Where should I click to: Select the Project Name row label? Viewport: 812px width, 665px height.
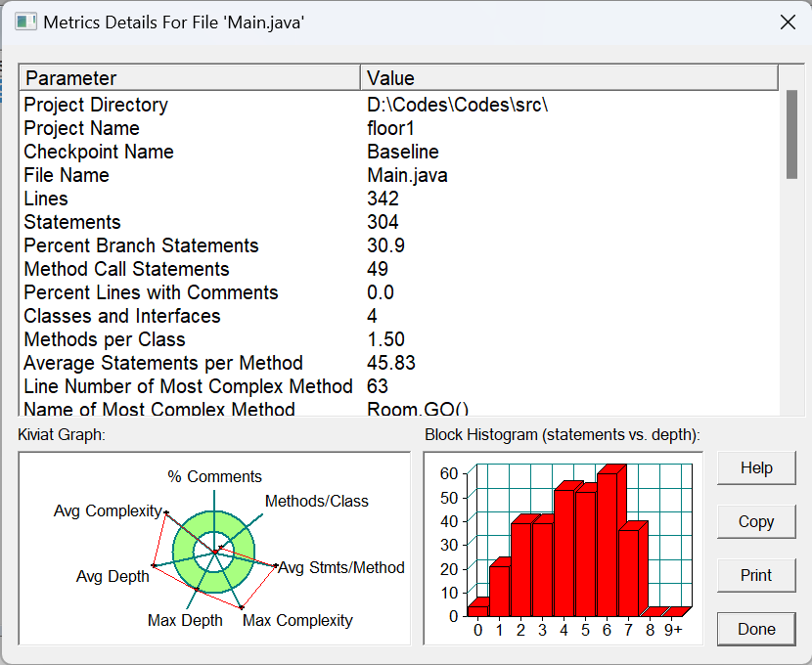[x=81, y=128]
